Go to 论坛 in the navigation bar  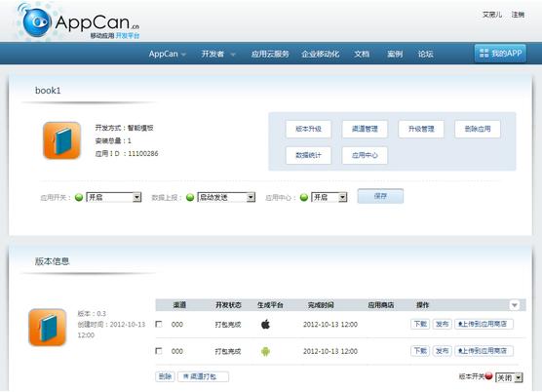click(426, 54)
